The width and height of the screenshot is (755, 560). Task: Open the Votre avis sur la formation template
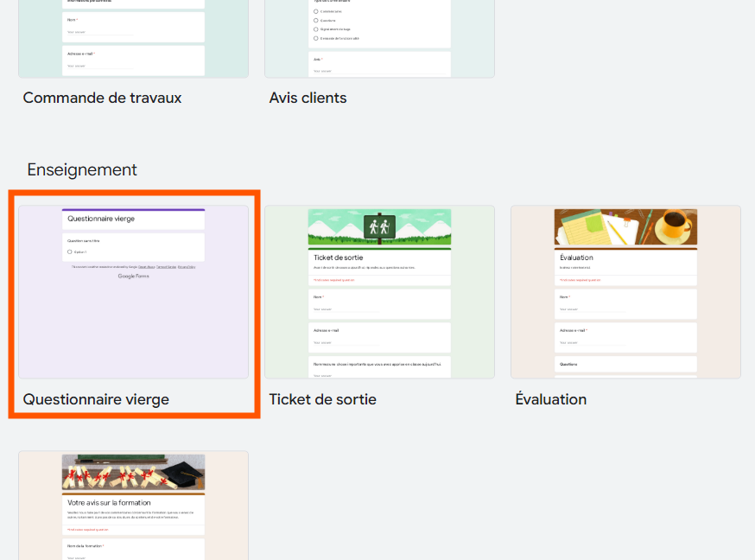[133, 506]
